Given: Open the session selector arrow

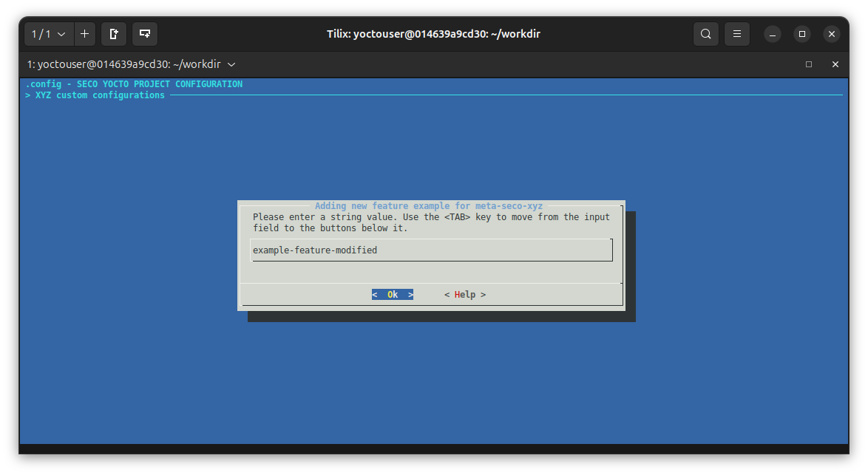Looking at the screenshot, I should click(61, 33).
